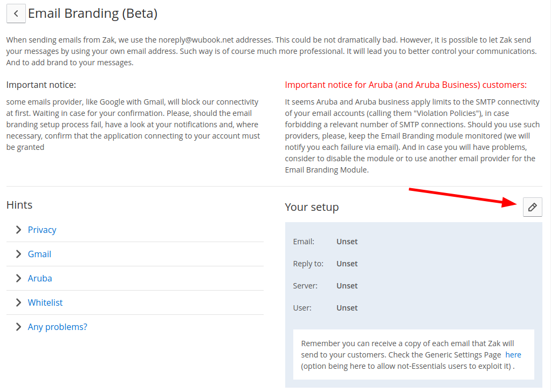551x392 pixels.
Task: Expand the Any problems? chevron
Action: 19,327
